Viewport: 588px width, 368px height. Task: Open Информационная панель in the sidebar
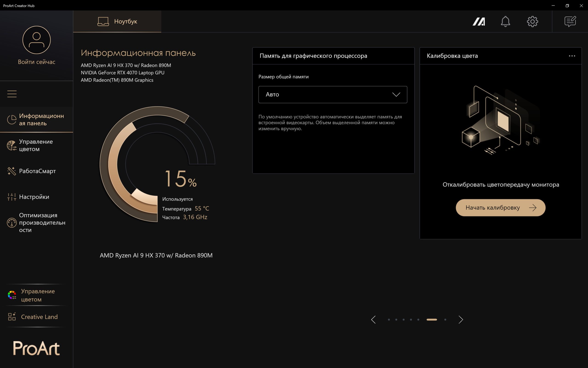point(37,120)
